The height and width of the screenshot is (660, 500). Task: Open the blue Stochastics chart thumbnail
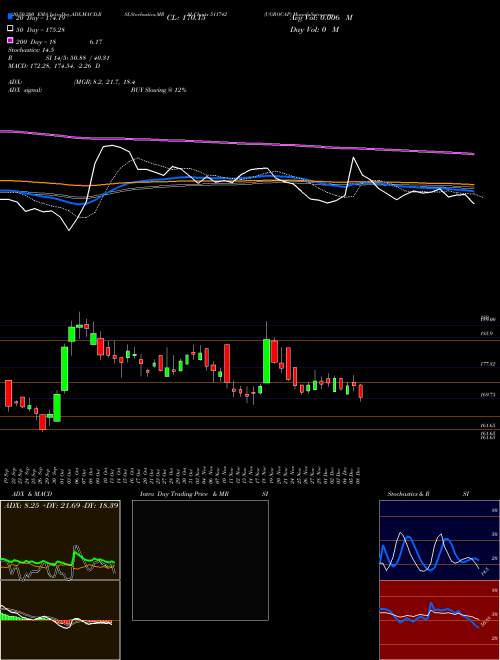point(439,540)
